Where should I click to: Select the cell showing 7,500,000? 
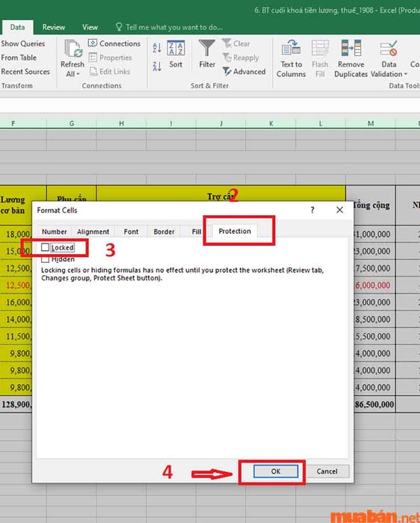click(x=374, y=268)
